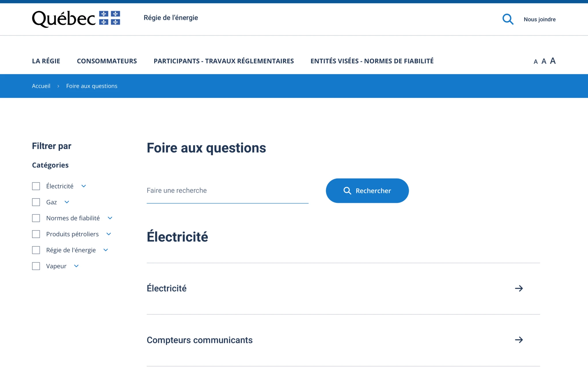Click the arrow beside Compteurs communicants
588x367 pixels.
pos(519,340)
